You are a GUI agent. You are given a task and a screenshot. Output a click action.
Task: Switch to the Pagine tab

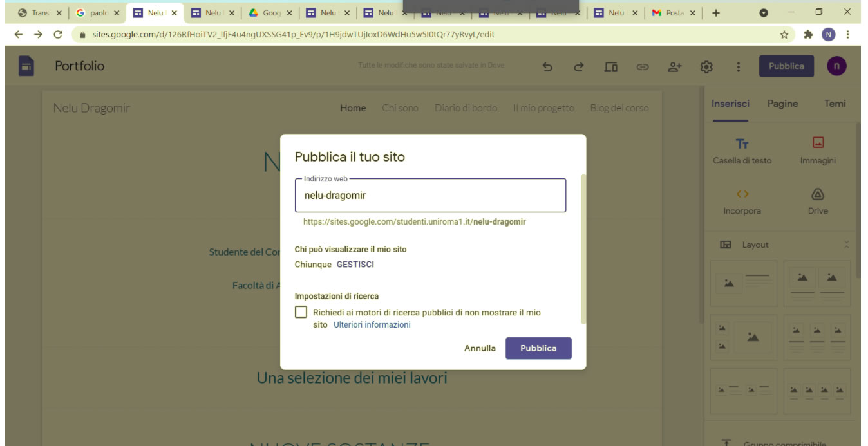coord(782,104)
